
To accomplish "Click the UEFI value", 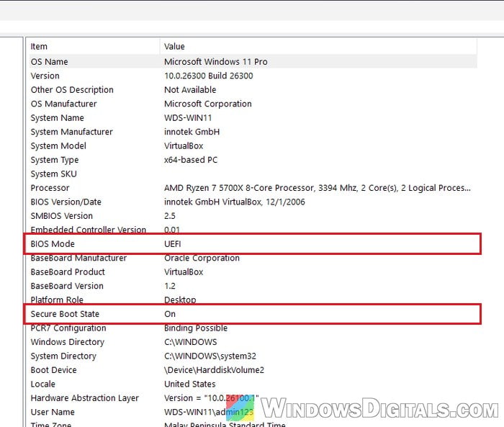I will 172,244.
